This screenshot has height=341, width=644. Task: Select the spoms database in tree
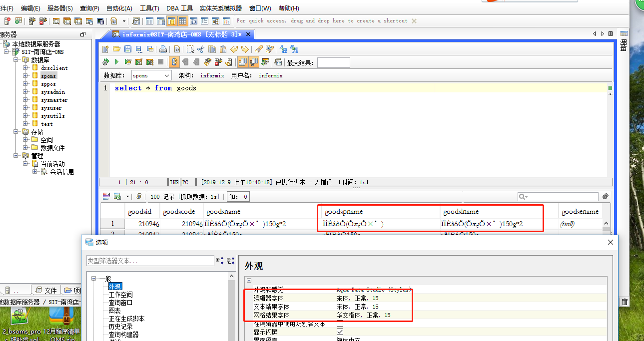[48, 76]
